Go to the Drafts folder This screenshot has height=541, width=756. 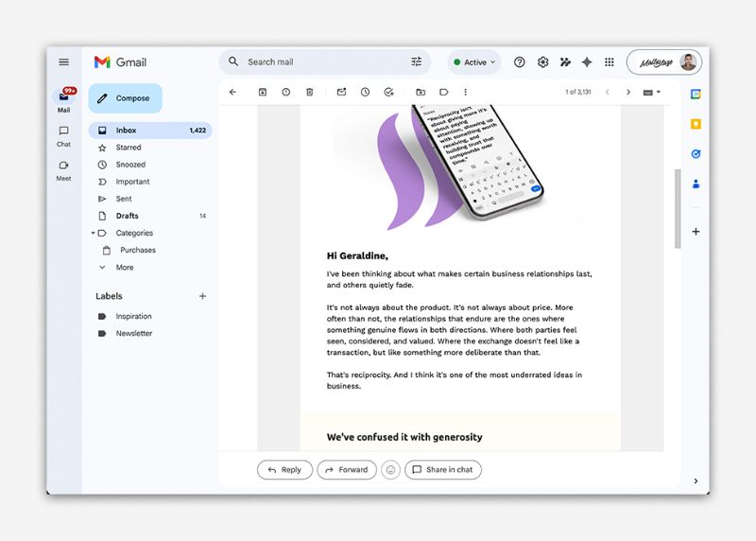click(x=127, y=216)
